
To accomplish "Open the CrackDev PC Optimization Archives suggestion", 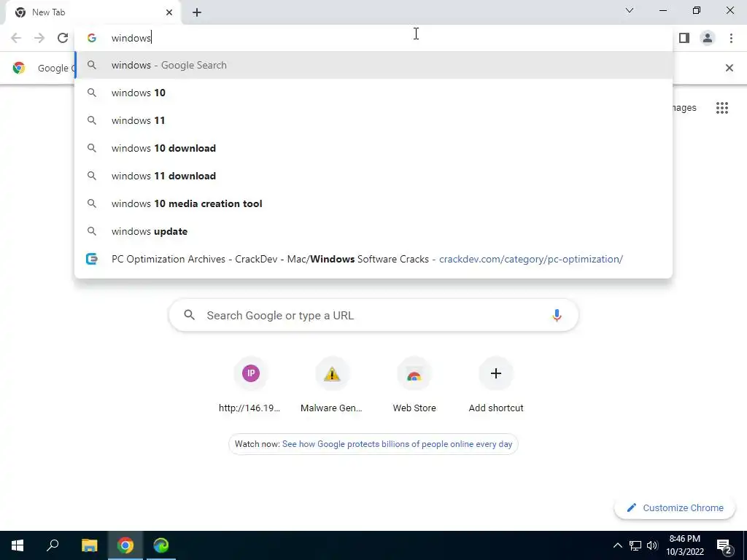I will [373, 259].
